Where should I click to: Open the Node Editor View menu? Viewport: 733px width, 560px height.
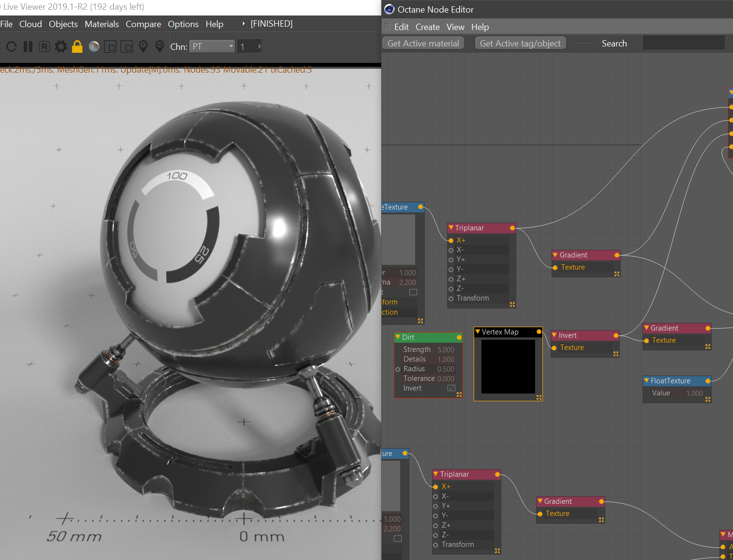[455, 27]
